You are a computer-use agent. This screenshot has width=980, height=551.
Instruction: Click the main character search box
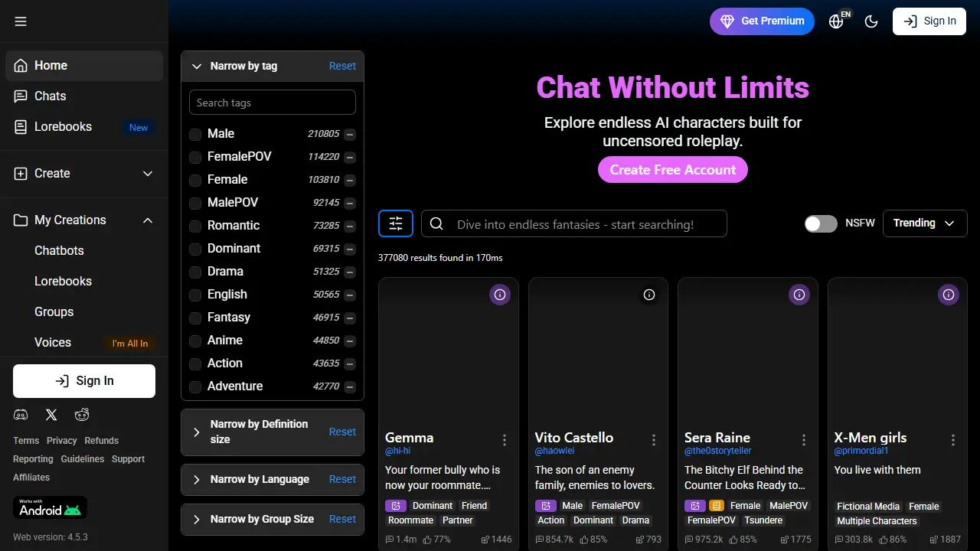(x=574, y=223)
